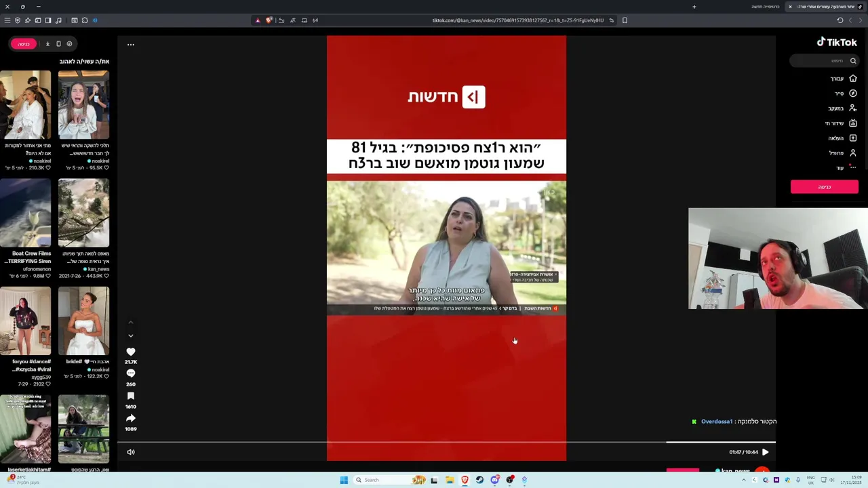Viewport: 868px width, 488px height.
Task: Open the 'עבורך' For You menu item
Action: [844, 79]
